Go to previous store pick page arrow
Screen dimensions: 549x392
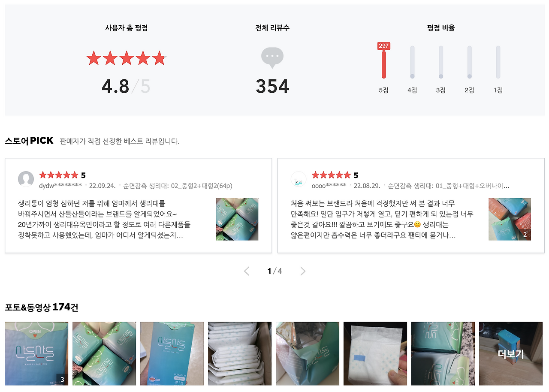point(247,271)
